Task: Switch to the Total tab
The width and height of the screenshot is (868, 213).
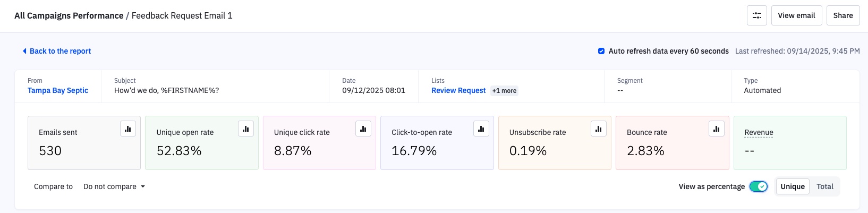Action: [824, 186]
